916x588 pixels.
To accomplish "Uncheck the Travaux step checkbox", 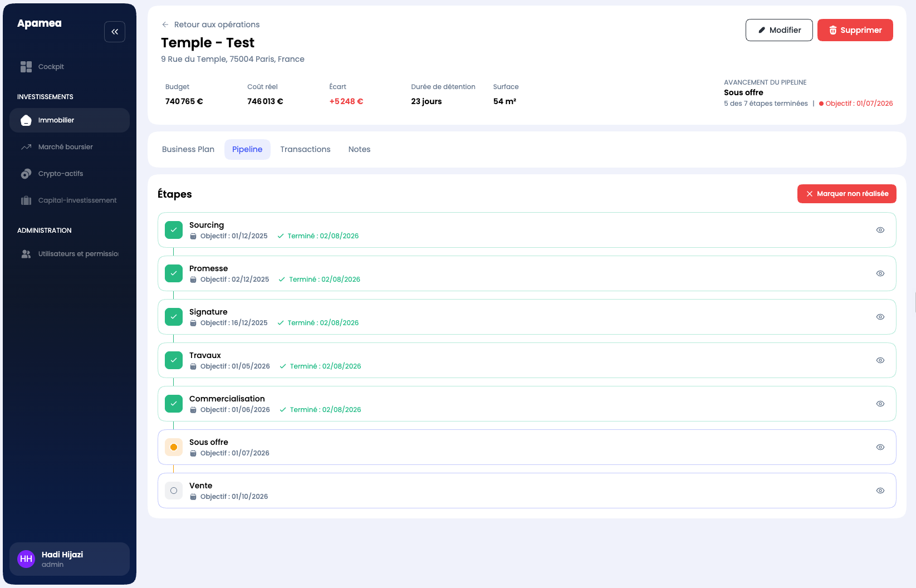I will [174, 360].
